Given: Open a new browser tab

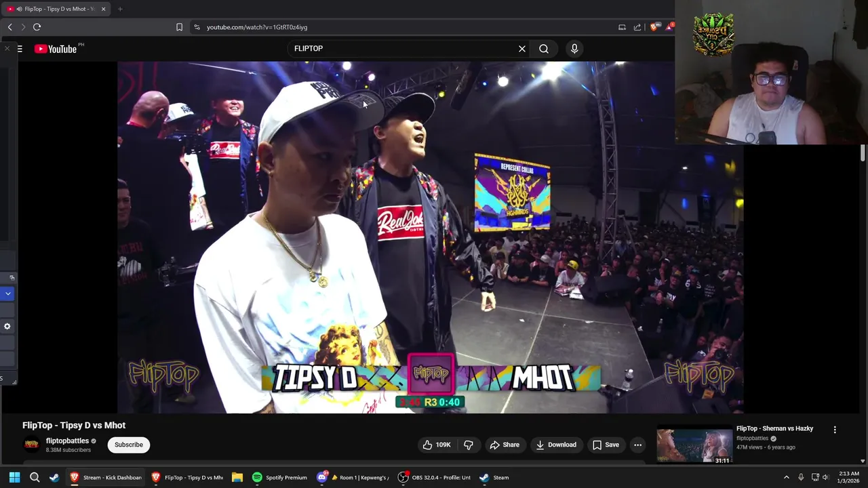Looking at the screenshot, I should tap(120, 9).
